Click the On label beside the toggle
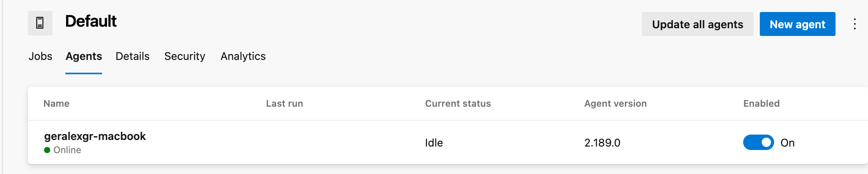Image resolution: width=868 pixels, height=174 pixels. (787, 143)
